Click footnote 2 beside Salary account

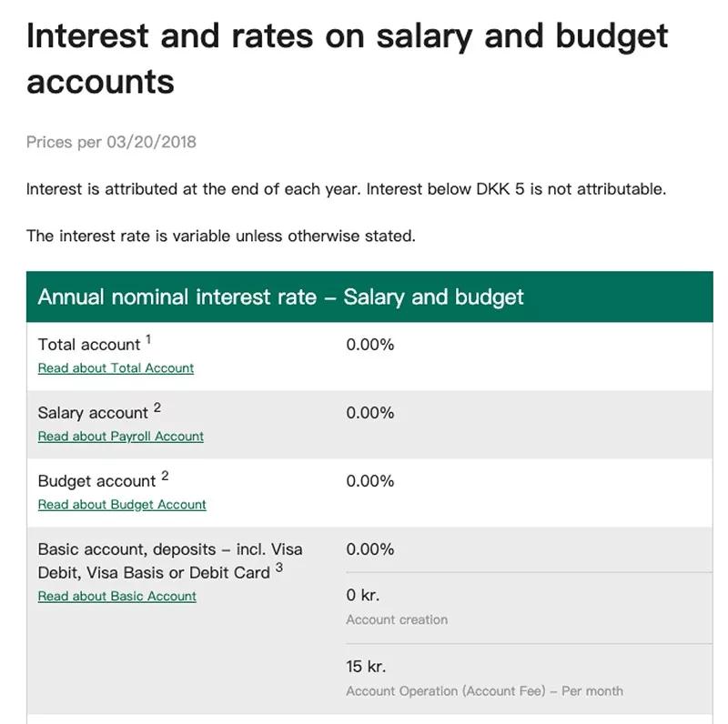[157, 408]
